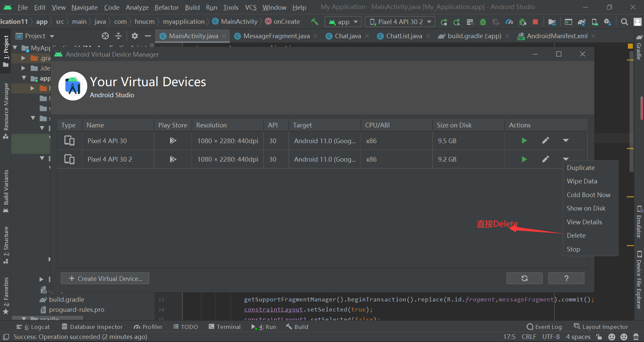Edit Pixel 4 API 30 with pencil icon

tap(546, 140)
